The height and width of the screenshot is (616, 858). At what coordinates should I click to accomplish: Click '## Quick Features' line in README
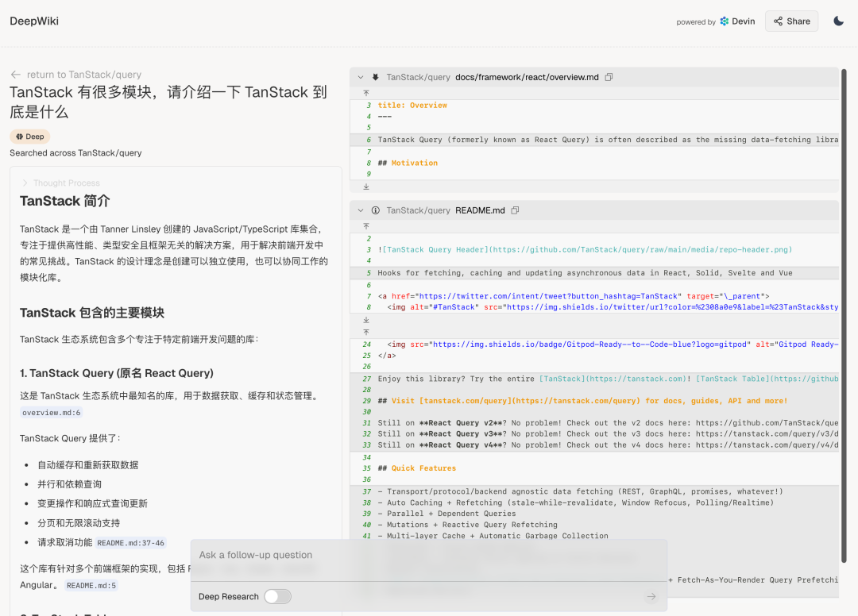coord(416,468)
